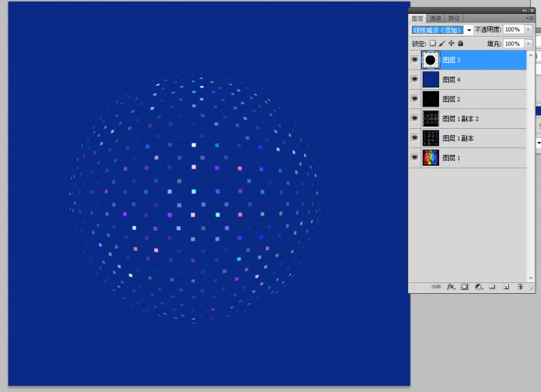Toggle lock all padlock icon
Image resolution: width=541 pixels, height=392 pixels.
(460, 43)
